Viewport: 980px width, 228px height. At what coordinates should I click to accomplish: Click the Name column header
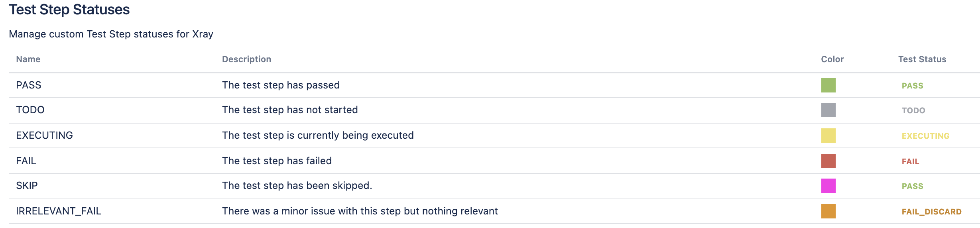(28, 59)
